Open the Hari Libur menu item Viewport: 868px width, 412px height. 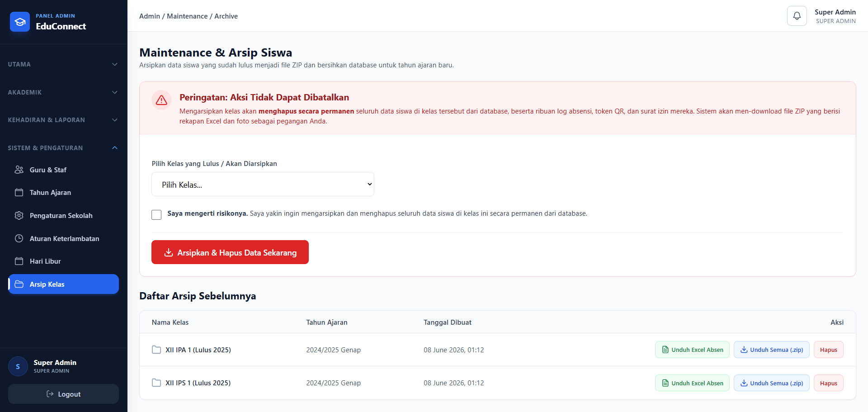[x=63, y=261]
